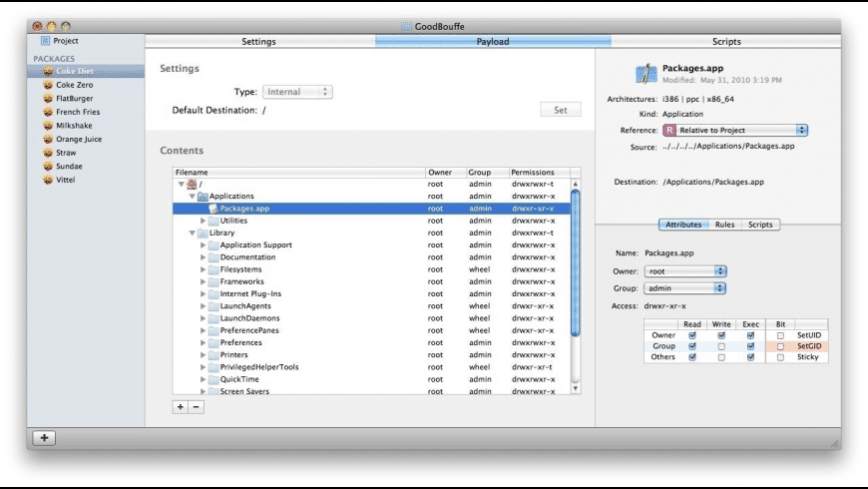The height and width of the screenshot is (489, 868).
Task: Click the add package plus button at bottom left
Action: [44, 438]
